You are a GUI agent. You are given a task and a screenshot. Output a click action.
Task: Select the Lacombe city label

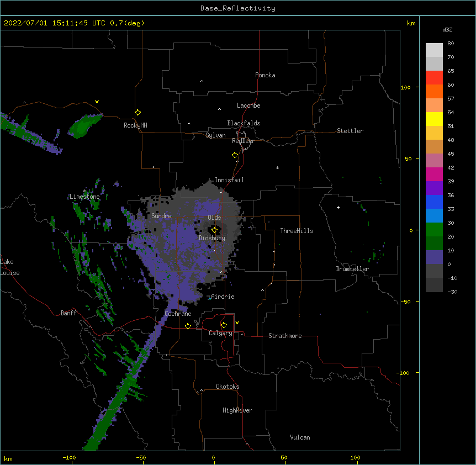pyautogui.click(x=248, y=105)
